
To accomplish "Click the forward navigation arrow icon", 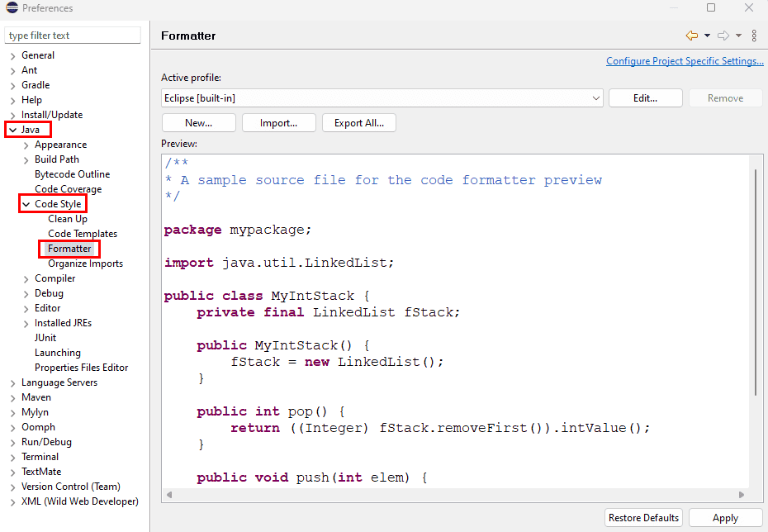I will click(724, 36).
